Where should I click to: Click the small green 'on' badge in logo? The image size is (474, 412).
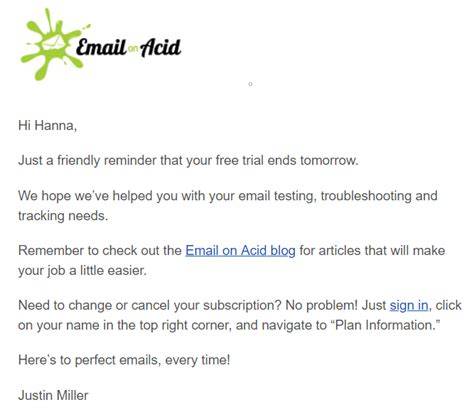click(x=133, y=49)
